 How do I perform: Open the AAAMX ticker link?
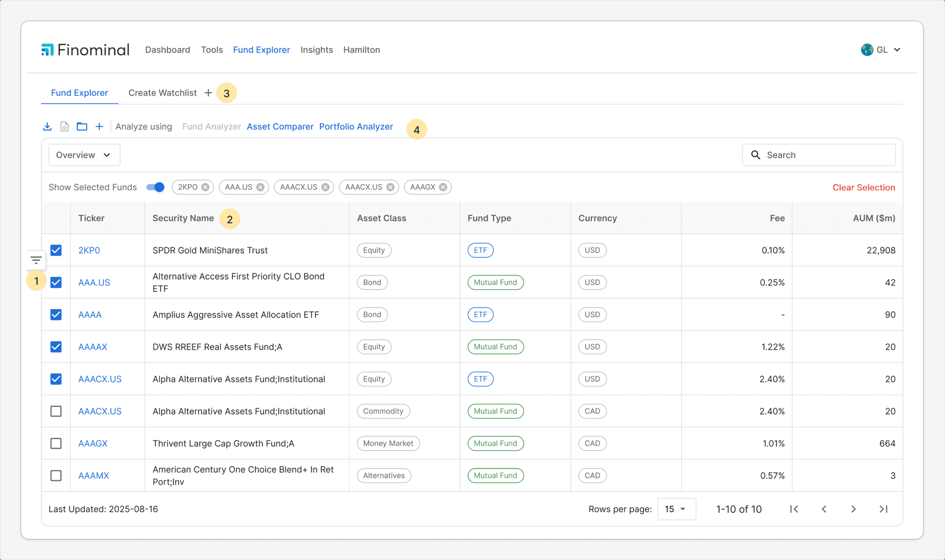94,476
